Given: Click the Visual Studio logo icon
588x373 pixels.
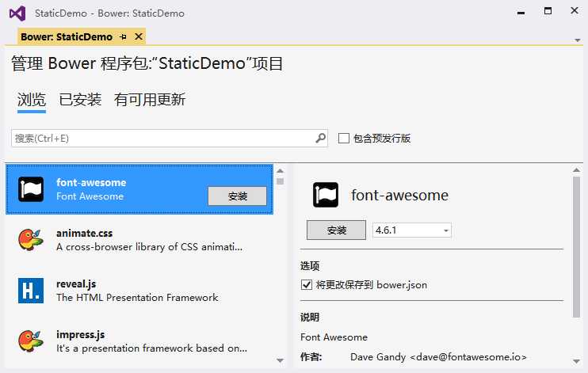Looking at the screenshot, I should (x=17, y=13).
